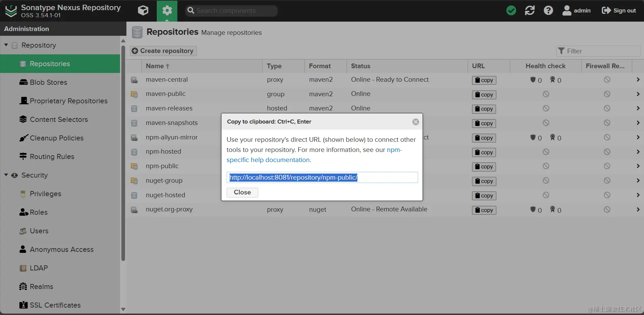Click the Create repository button
644x315 pixels.
pos(164,51)
